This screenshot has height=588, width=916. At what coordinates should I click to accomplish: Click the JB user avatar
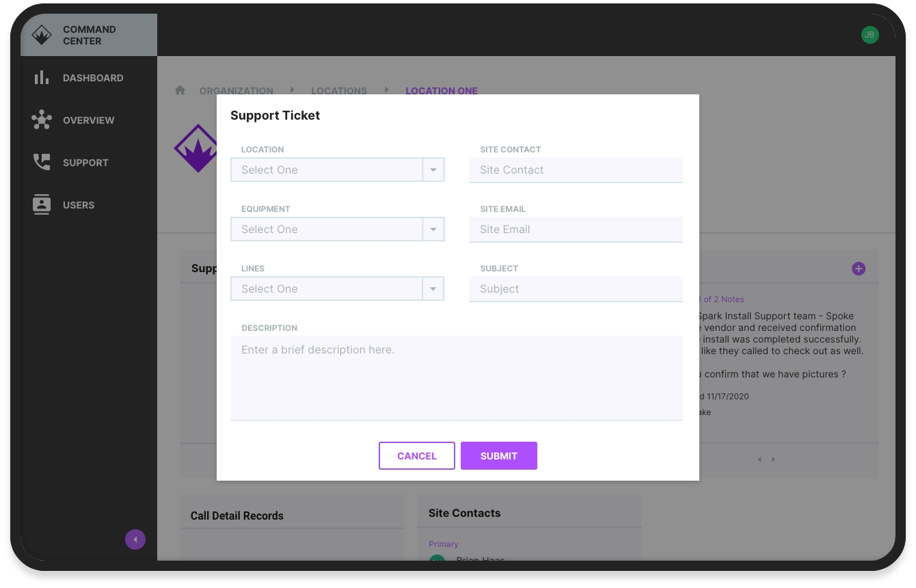click(870, 35)
